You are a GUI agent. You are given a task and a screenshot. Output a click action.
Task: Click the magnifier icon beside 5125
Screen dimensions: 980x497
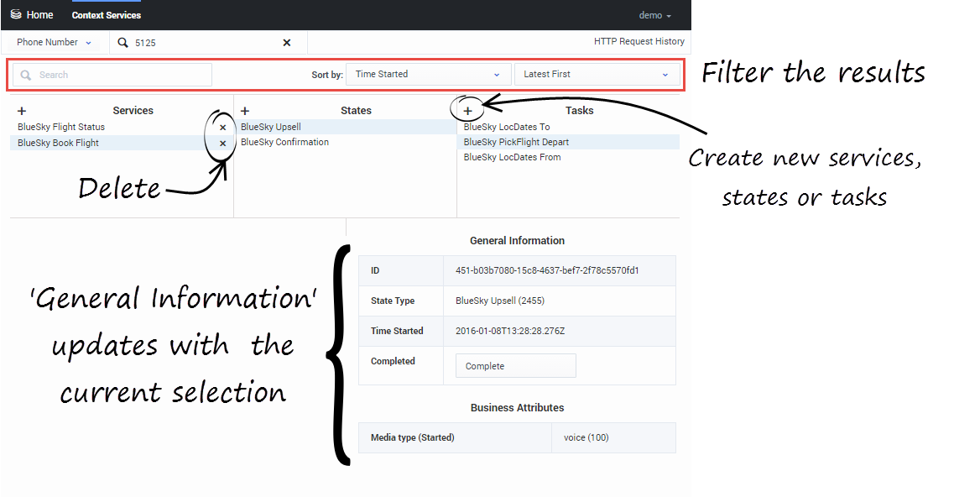click(x=123, y=43)
